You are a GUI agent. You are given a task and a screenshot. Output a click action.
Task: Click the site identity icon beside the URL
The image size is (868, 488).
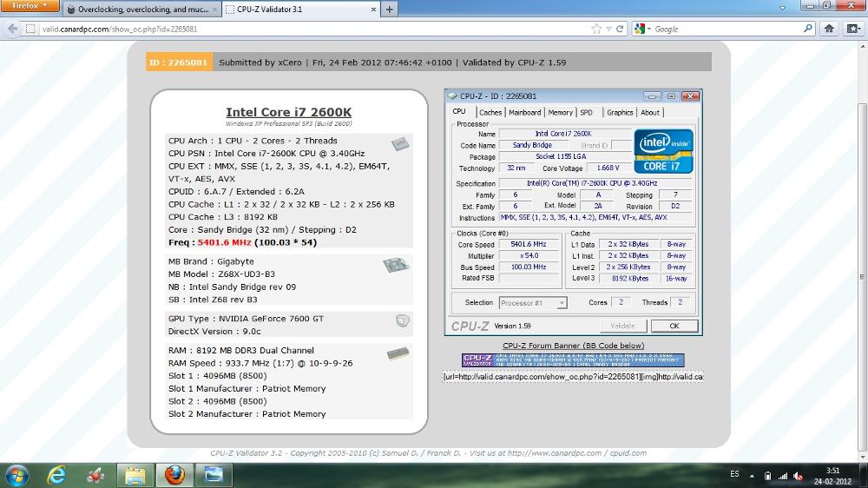click(31, 29)
